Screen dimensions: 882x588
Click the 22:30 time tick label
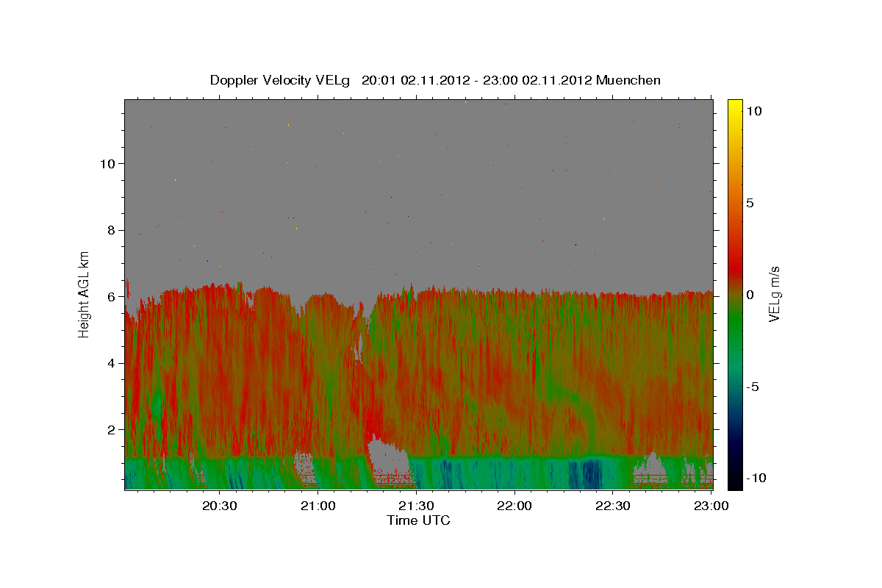click(613, 506)
